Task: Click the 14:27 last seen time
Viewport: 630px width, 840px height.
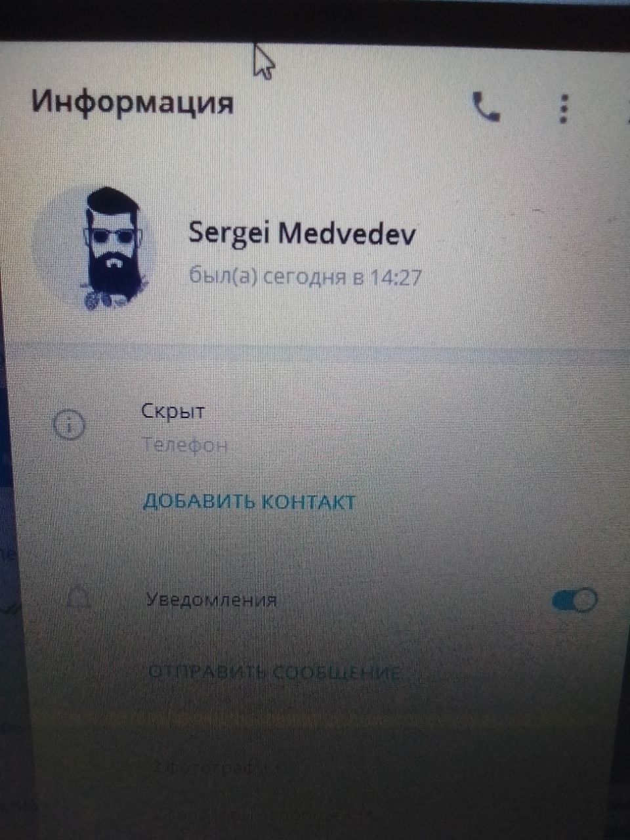Action: point(396,277)
